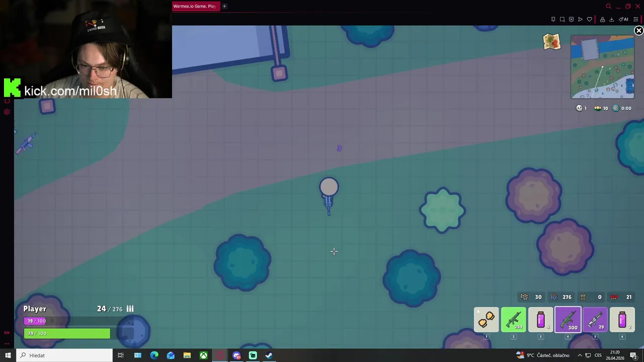Launch the Xbox app from taskbar

tap(203, 355)
